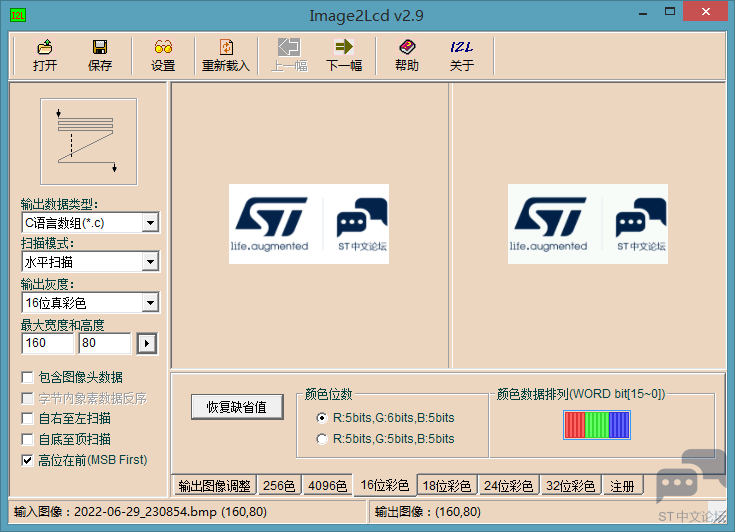This screenshot has width=735, height=532.
Task: Click the input image preview on left
Action: (x=309, y=224)
